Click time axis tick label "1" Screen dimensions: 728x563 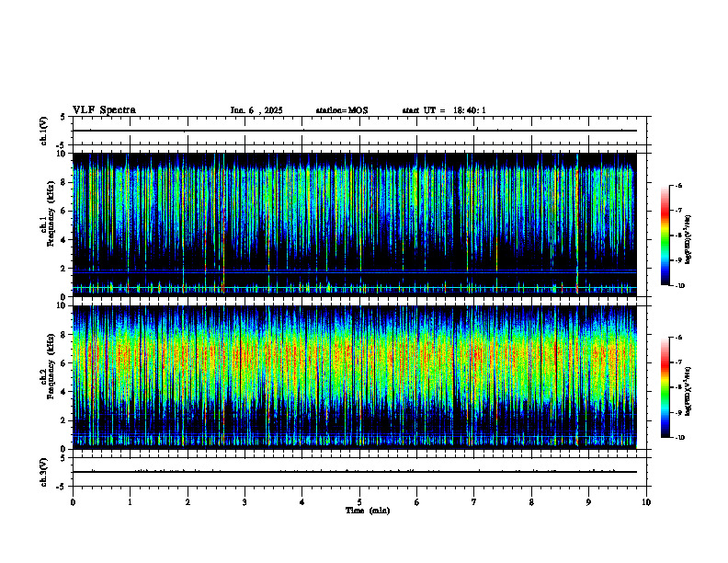[130, 502]
